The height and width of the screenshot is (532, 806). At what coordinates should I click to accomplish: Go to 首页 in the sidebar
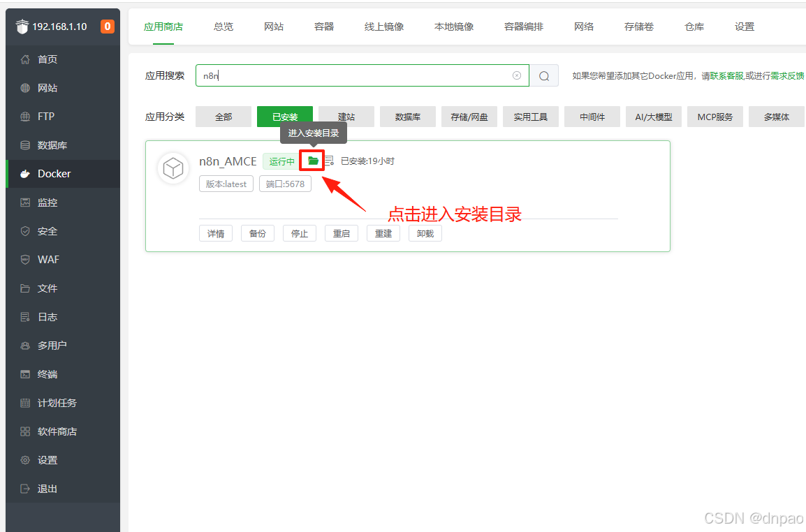pos(63,59)
